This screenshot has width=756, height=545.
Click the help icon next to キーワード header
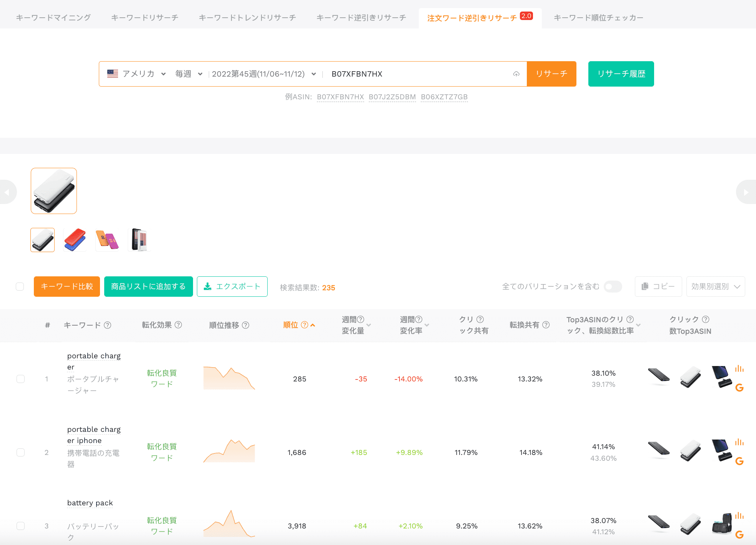click(108, 325)
